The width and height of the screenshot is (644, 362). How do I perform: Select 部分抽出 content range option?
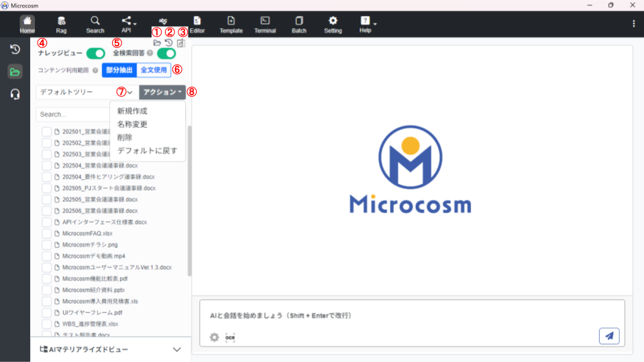pyautogui.click(x=119, y=70)
